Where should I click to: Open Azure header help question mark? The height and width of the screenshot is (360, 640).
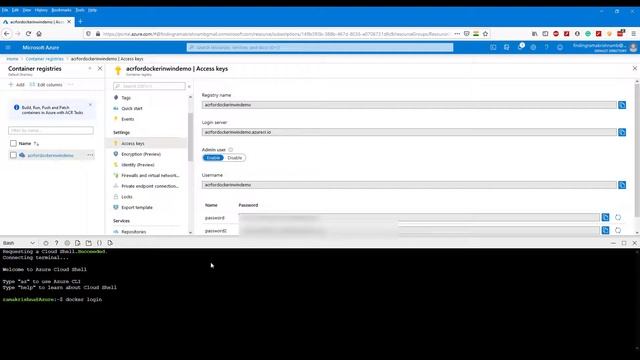point(547,48)
